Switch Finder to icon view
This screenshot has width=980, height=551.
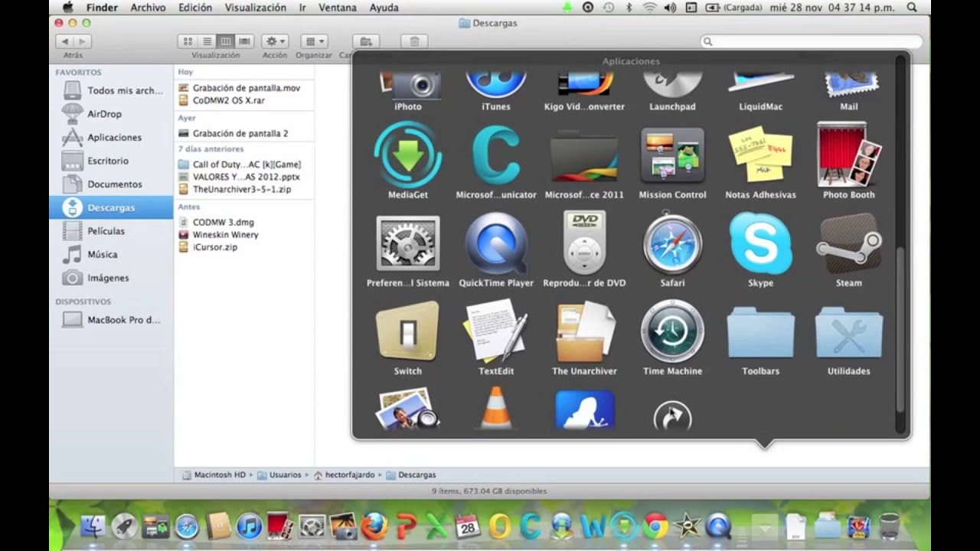tap(188, 41)
